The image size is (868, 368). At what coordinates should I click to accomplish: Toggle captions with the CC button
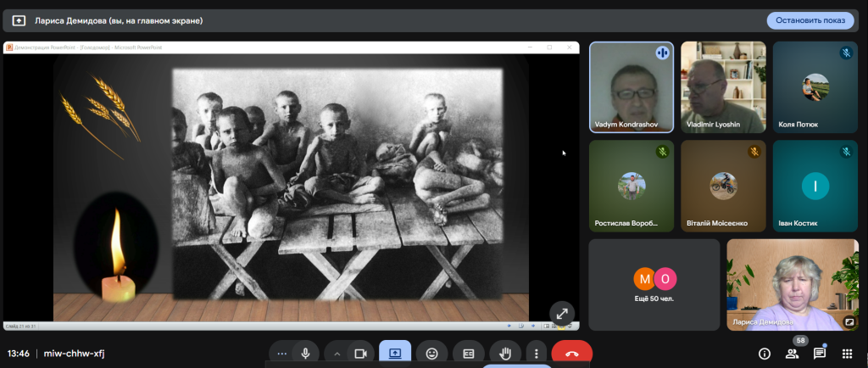(x=468, y=354)
